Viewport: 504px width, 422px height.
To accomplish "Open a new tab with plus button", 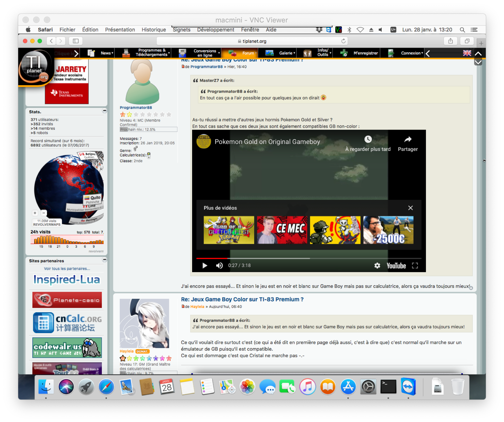I will coord(481,43).
